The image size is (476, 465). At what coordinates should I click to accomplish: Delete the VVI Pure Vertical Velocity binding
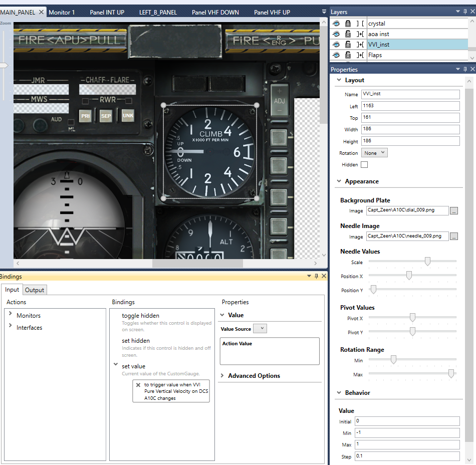pos(138,385)
